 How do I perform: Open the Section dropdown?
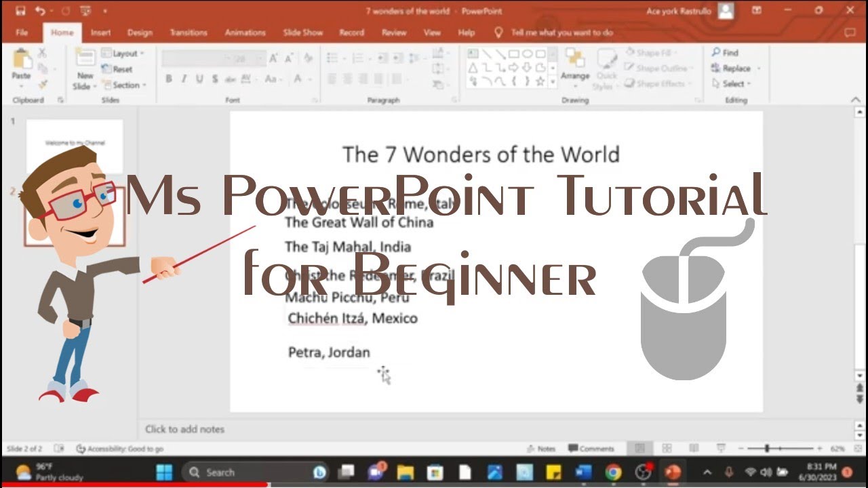(125, 85)
